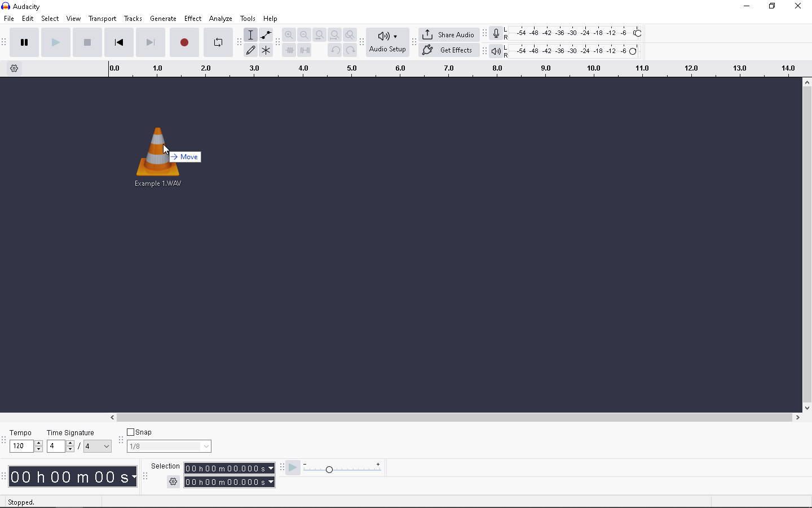Open the Snap 1/8 dropdown
The image size is (812, 508).
point(169,447)
